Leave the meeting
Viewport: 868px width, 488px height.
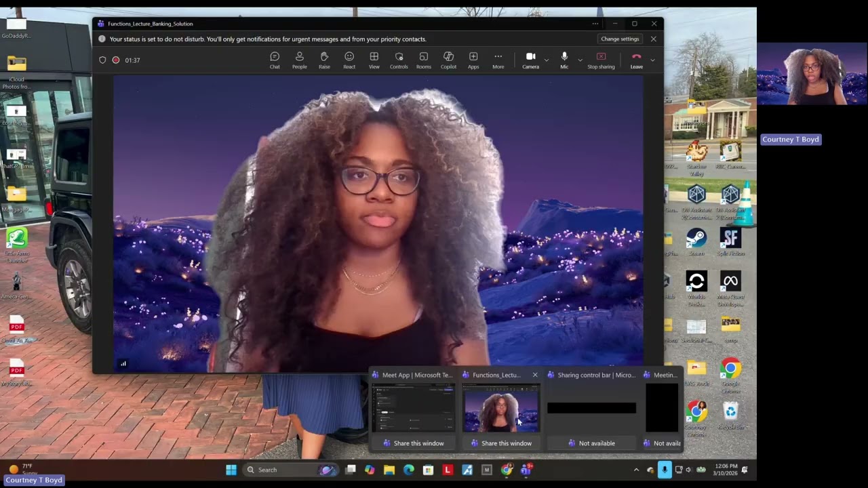636,60
